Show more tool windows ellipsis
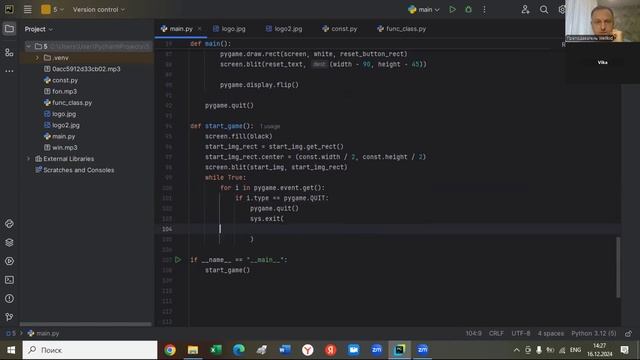 pos(9,71)
